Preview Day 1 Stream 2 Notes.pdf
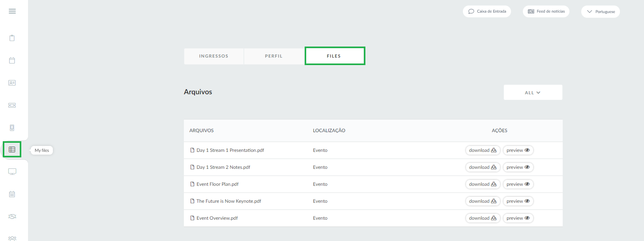Viewport: 644px width, 241px height. click(518, 167)
